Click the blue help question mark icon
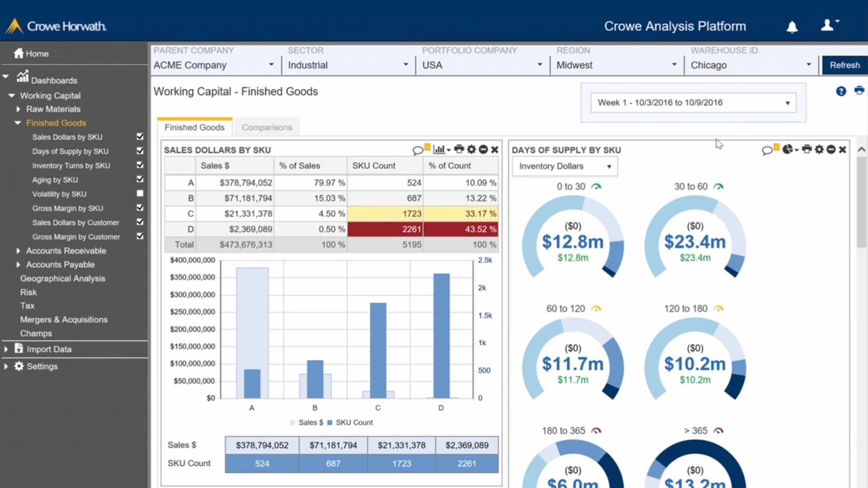The height and width of the screenshot is (488, 868). [841, 91]
